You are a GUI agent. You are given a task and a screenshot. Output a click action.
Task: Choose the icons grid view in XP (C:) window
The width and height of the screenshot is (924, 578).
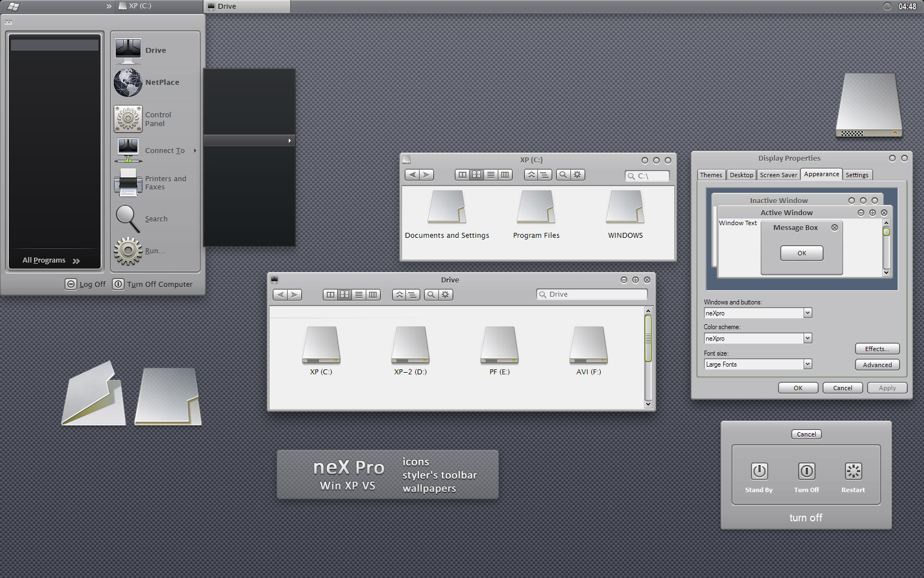(x=476, y=175)
